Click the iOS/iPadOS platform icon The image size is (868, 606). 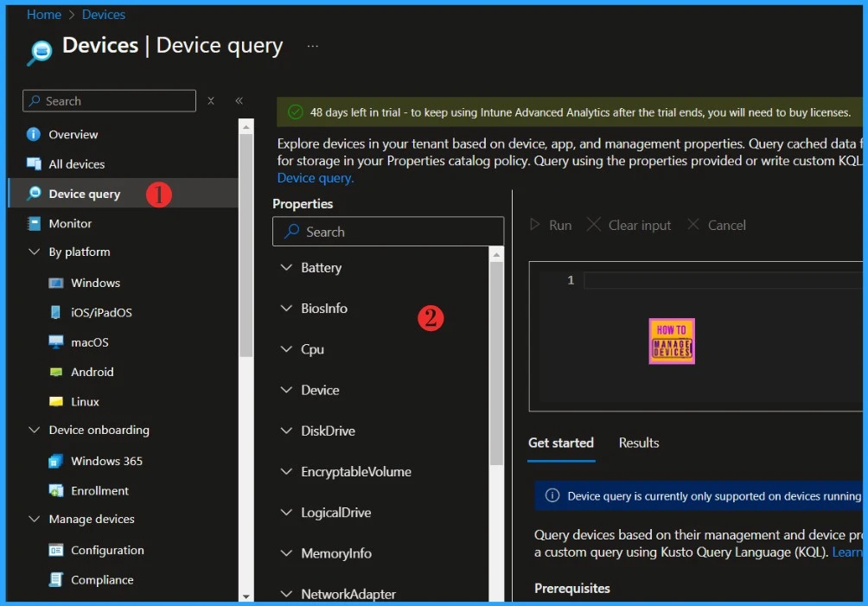pyautogui.click(x=55, y=312)
